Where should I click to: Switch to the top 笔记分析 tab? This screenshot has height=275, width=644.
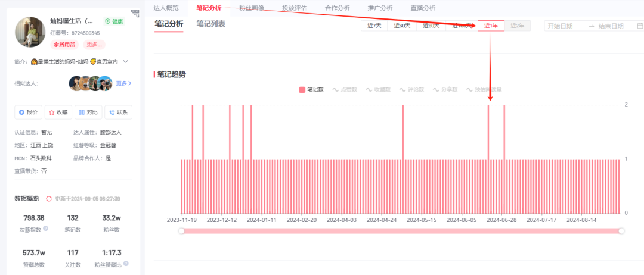click(209, 8)
